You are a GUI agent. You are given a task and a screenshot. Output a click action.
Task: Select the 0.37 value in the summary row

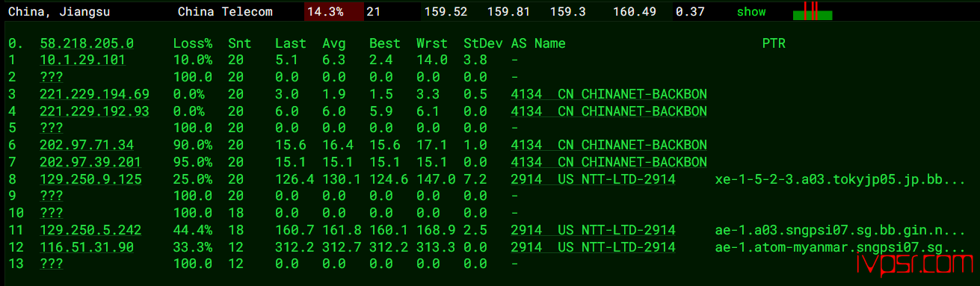click(690, 12)
